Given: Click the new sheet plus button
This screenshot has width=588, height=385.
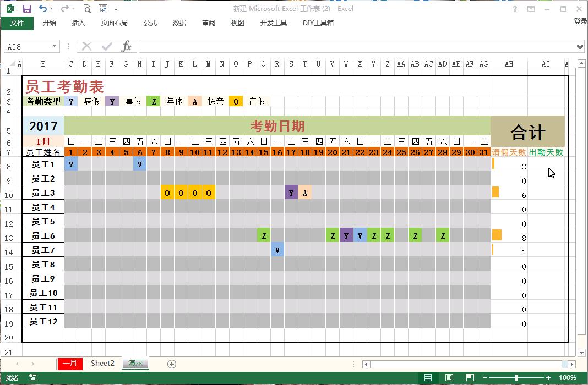Looking at the screenshot, I should pos(171,364).
